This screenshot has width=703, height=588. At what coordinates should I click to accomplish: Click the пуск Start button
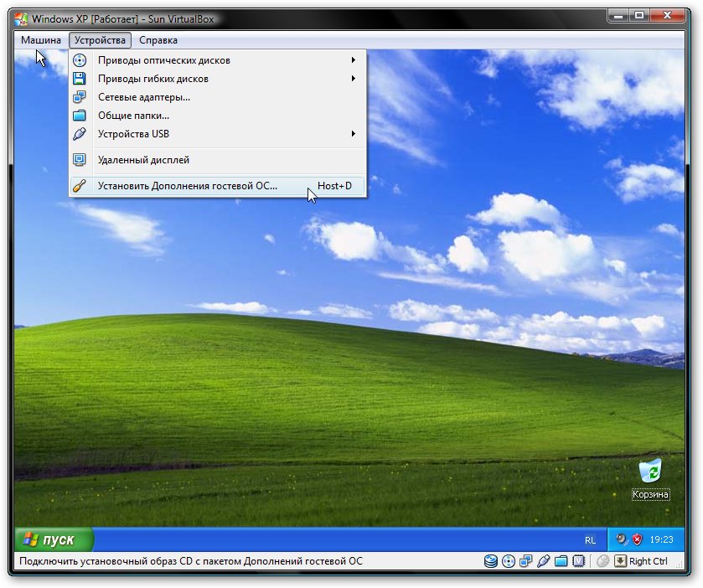coord(54,539)
